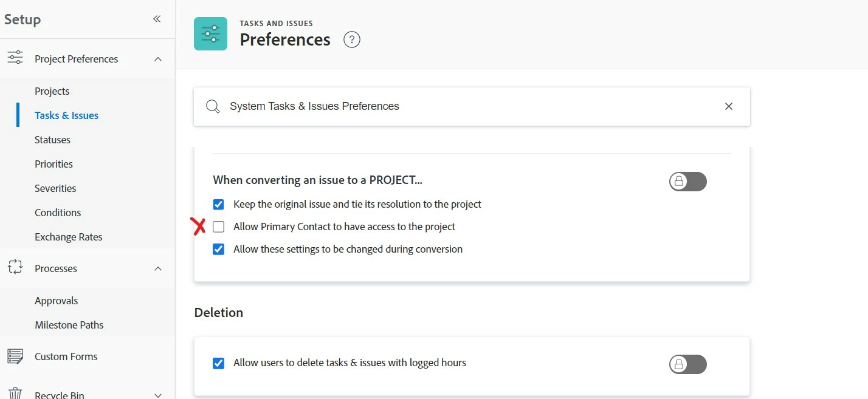Clear the search field with X
868x399 pixels.
click(729, 106)
